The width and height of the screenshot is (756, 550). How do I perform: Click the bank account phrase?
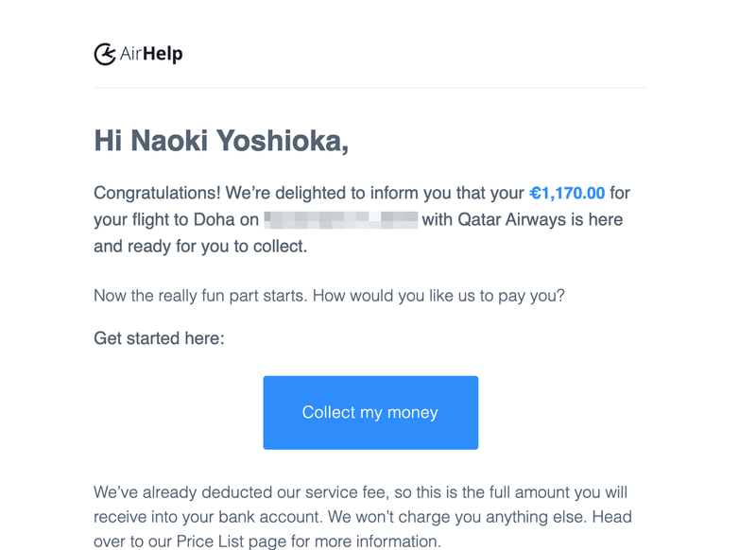click(270, 517)
